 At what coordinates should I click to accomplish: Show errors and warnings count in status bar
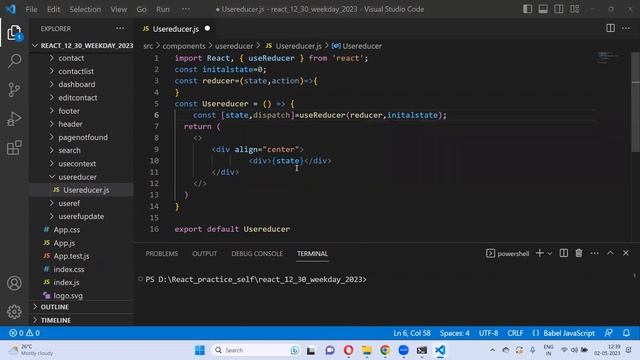[x=24, y=333]
